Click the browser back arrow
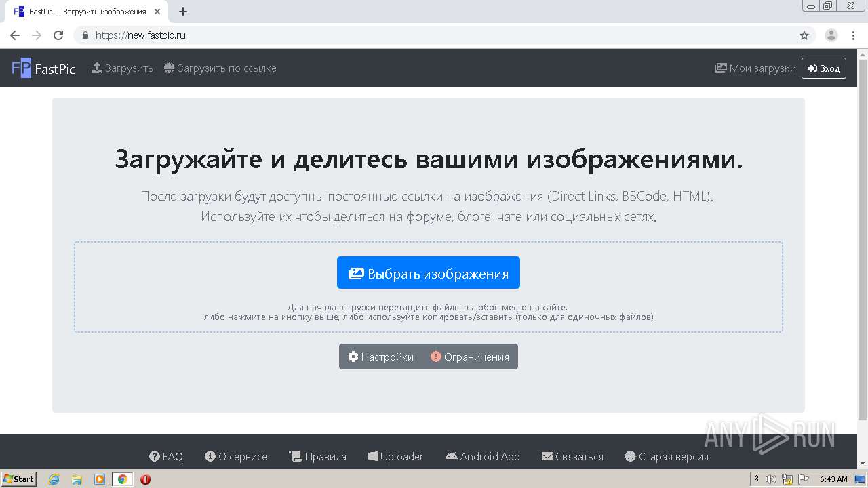Image resolution: width=868 pixels, height=488 pixels. point(15,35)
